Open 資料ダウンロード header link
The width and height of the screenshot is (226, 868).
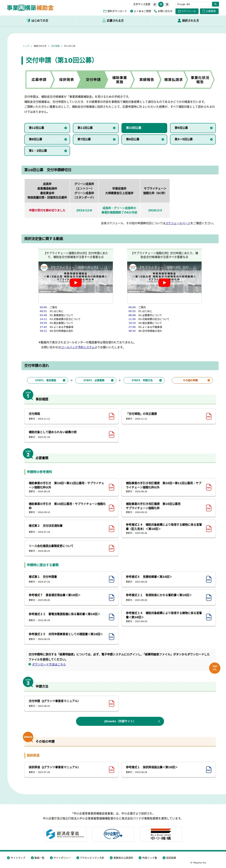coord(115,11)
